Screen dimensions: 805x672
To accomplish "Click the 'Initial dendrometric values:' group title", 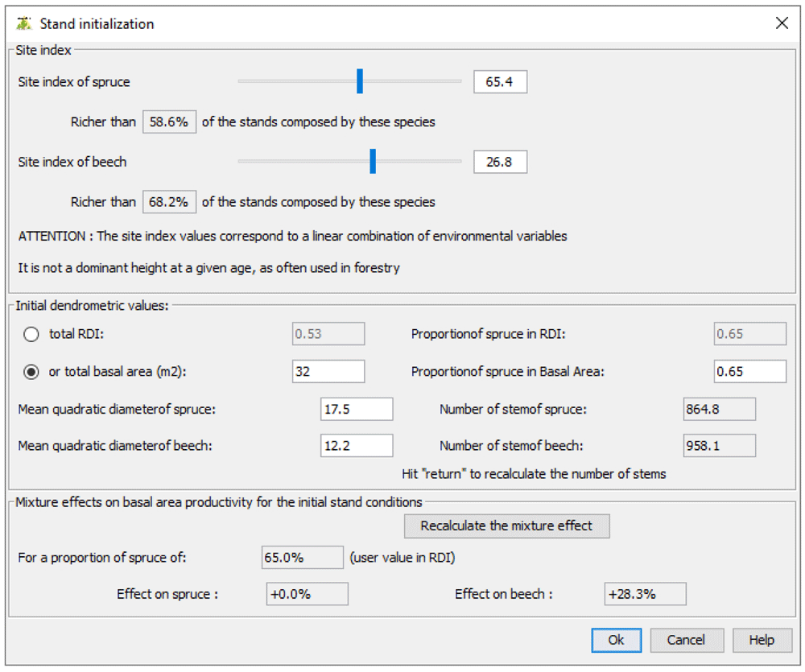I will pyautogui.click(x=92, y=306).
